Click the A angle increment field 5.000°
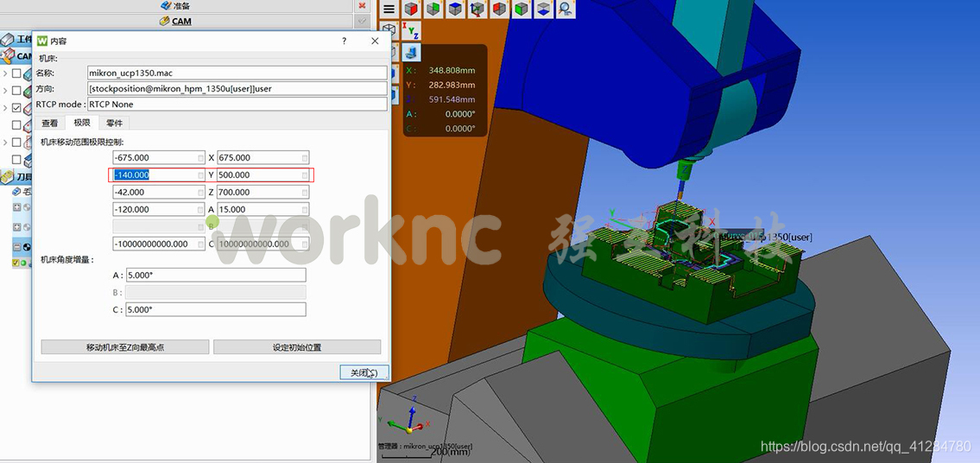Viewport: 980px width, 463px height. pos(216,275)
